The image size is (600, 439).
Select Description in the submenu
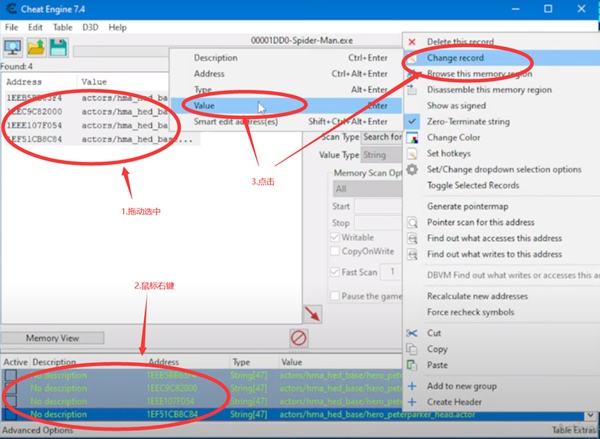coord(286,58)
